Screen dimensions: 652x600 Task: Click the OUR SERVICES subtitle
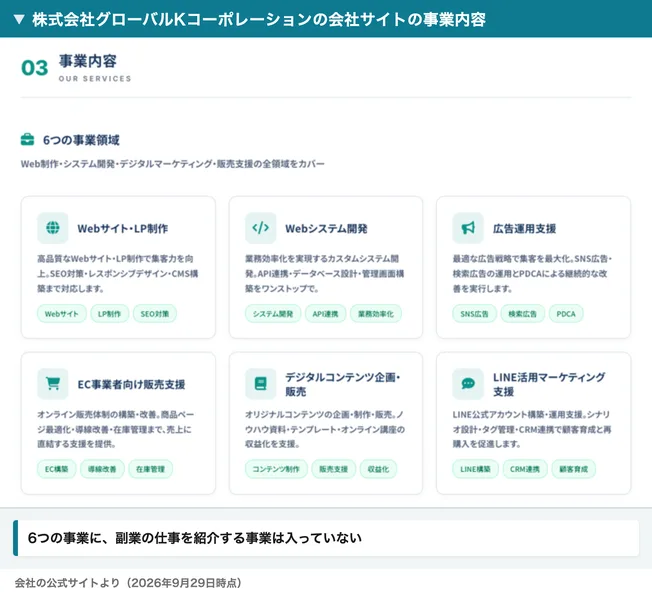pos(95,79)
